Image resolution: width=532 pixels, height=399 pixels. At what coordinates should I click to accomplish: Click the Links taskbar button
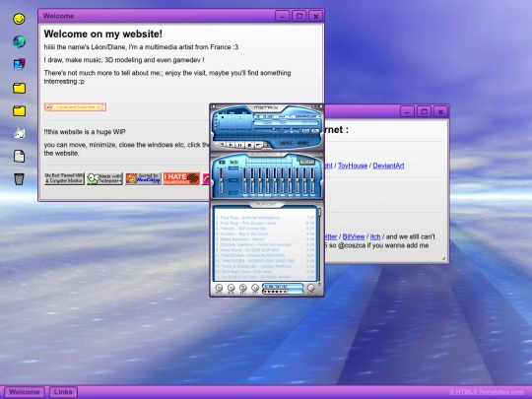tap(63, 392)
